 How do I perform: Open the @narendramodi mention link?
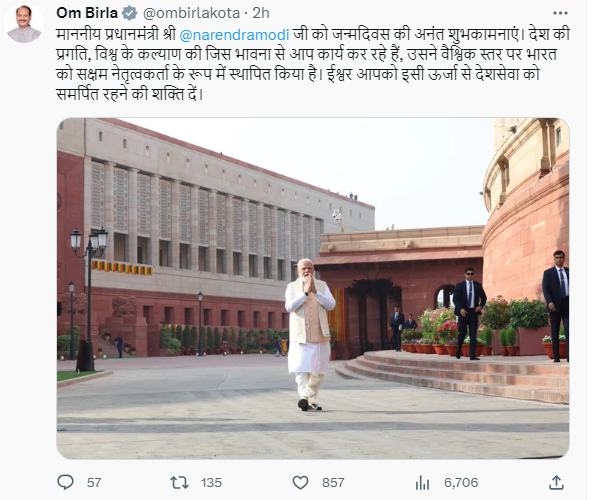pyautogui.click(x=234, y=35)
